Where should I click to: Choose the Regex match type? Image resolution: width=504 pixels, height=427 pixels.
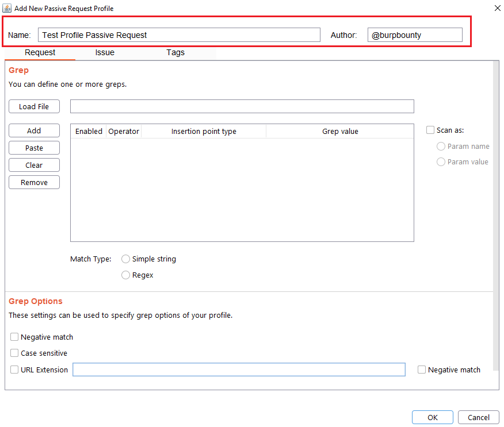[126, 275]
